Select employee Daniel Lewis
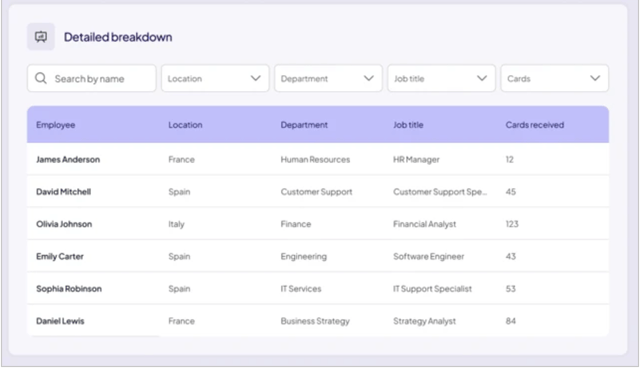 (x=60, y=321)
